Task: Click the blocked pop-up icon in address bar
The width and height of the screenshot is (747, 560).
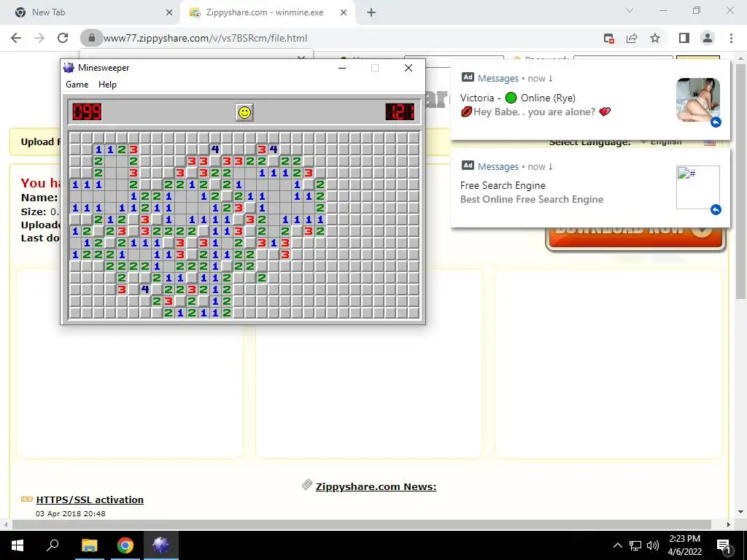Action: [609, 38]
